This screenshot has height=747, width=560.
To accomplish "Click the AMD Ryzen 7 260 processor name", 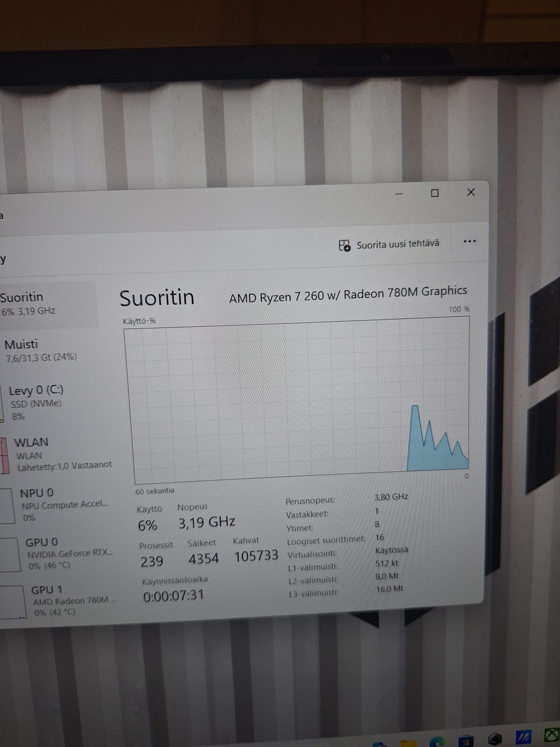I will [348, 294].
